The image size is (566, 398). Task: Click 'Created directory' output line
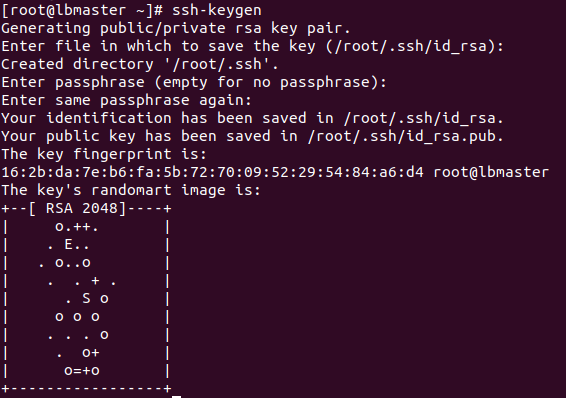pos(140,64)
